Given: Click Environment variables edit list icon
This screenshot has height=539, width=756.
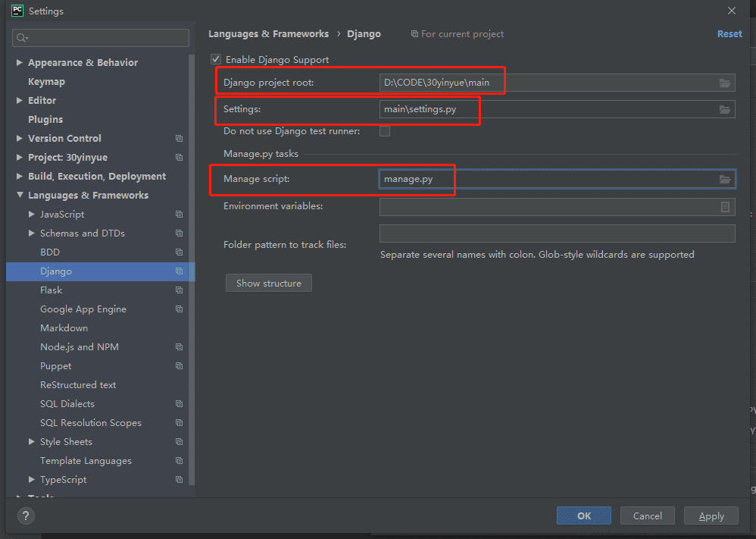Looking at the screenshot, I should (725, 206).
